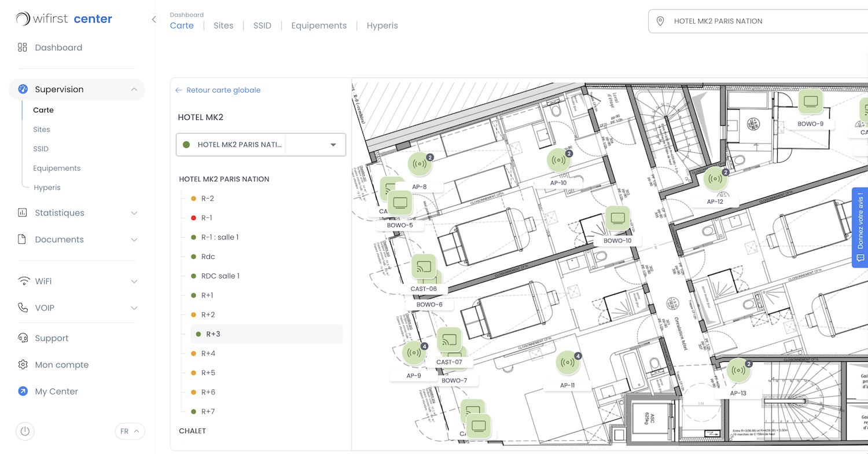Click the BOWO-7 device label
This screenshot has height=454, width=868.
coord(454,380)
